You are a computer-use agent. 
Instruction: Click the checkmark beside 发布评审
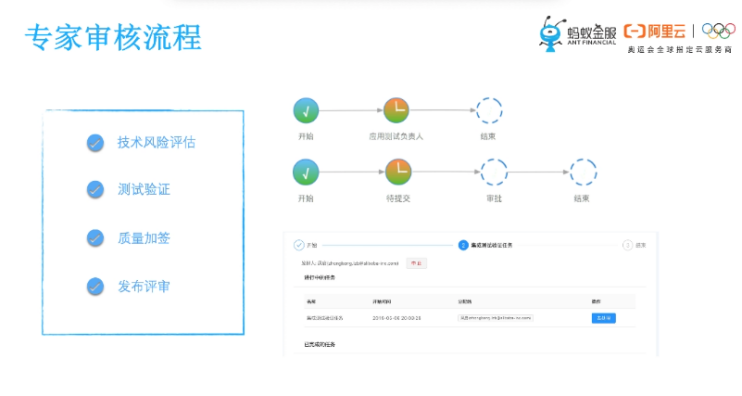coord(96,286)
